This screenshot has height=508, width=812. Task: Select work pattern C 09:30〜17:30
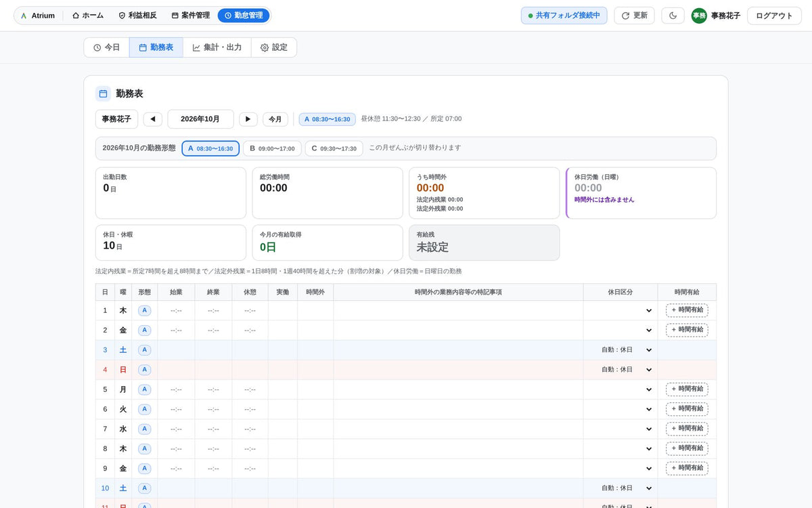334,148
